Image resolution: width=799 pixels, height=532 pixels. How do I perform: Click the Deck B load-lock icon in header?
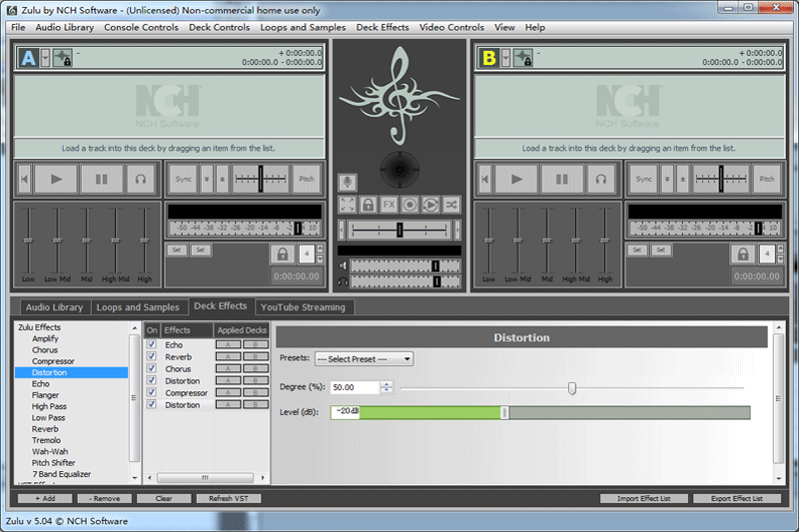click(x=523, y=58)
